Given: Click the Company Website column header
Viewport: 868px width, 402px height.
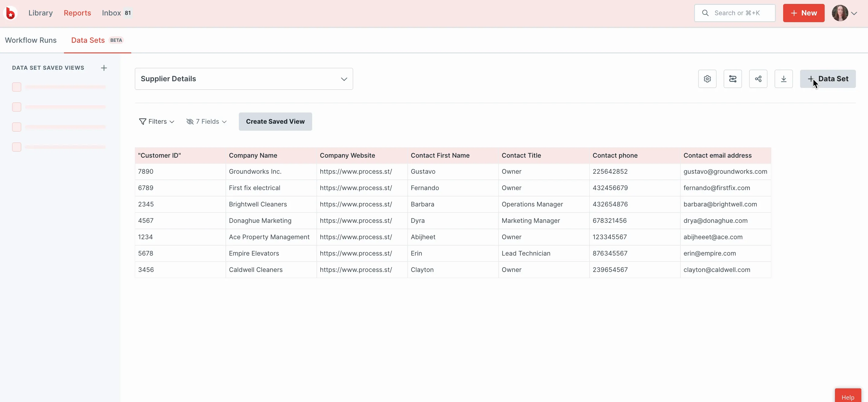Looking at the screenshot, I should tap(362, 156).
